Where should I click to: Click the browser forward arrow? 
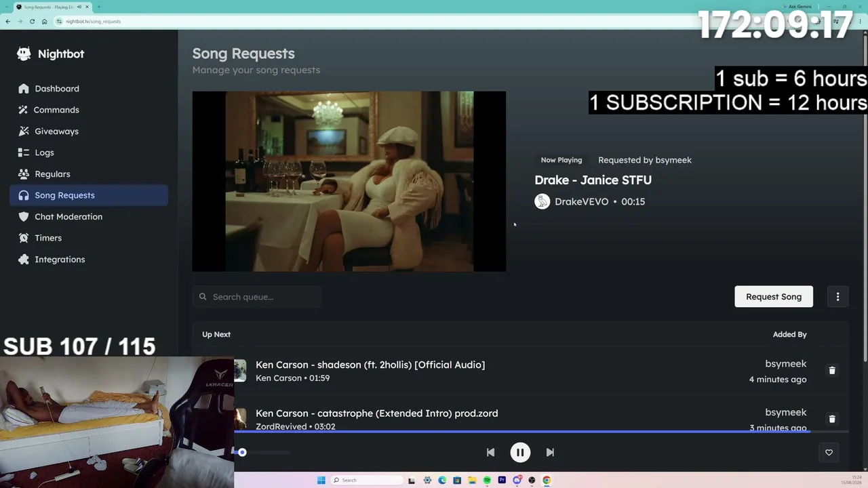click(20, 22)
